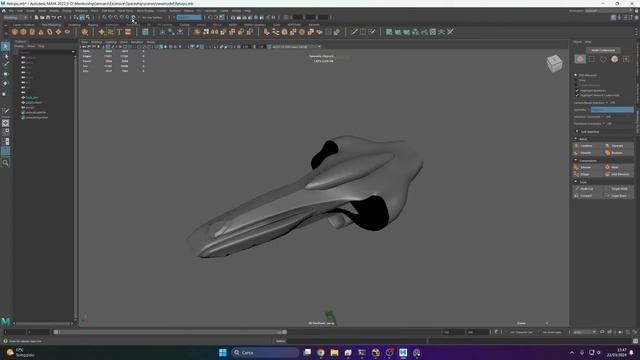Image resolution: width=640 pixels, height=360 pixels.
Task: Toggle Highlight Backfaces checkbox
Action: pyautogui.click(x=578, y=91)
